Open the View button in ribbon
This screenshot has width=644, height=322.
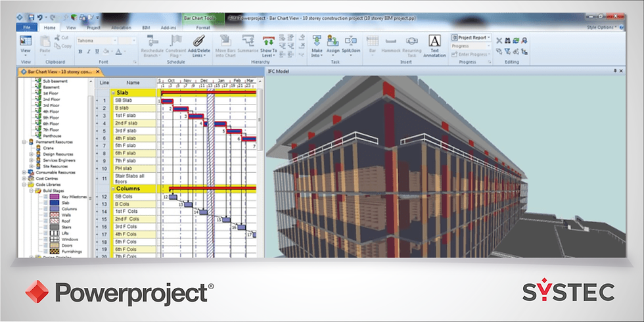point(26,45)
